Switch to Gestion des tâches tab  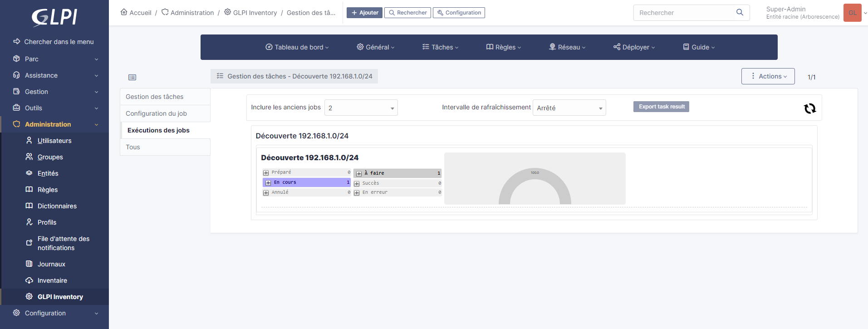click(165, 97)
